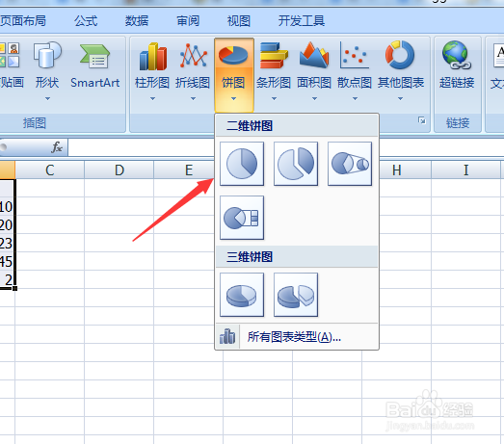Expand the 面积图 dropdown arrow
This screenshot has height=444, width=504.
point(315,99)
